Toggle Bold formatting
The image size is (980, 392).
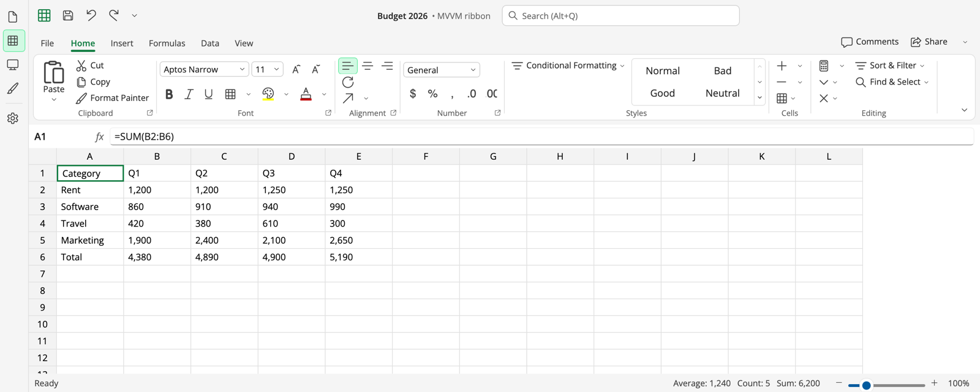169,94
